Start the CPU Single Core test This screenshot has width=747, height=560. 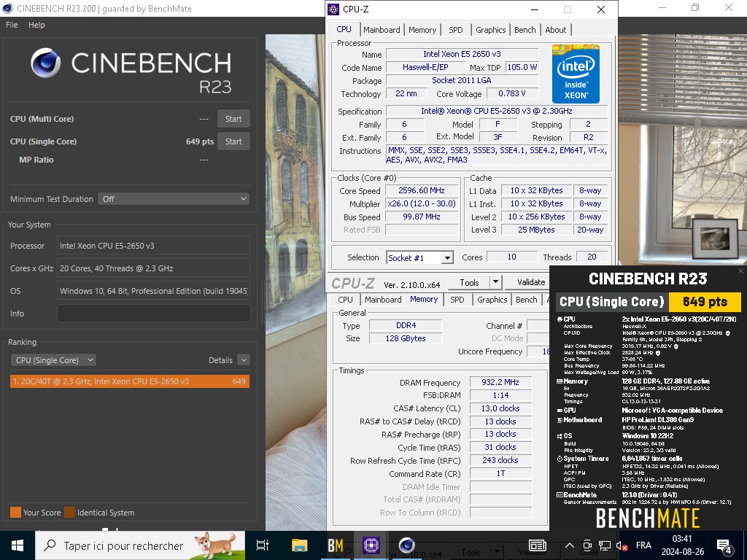[233, 141]
